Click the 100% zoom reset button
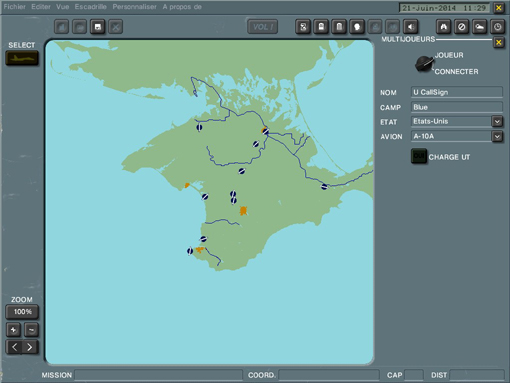 coord(22,312)
